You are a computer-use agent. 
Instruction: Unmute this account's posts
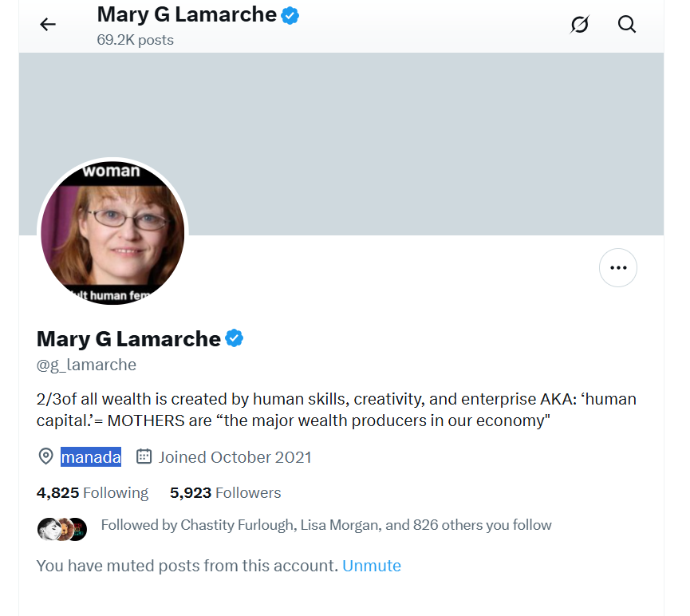click(372, 566)
